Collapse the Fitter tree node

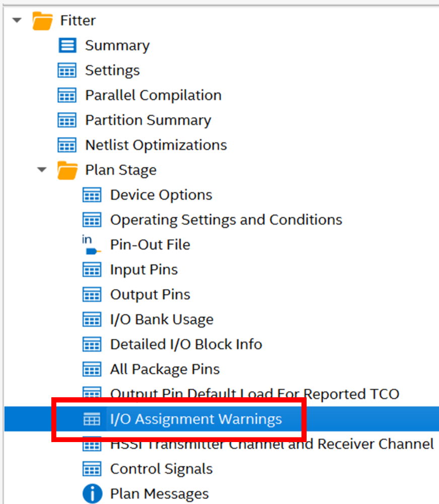point(18,21)
